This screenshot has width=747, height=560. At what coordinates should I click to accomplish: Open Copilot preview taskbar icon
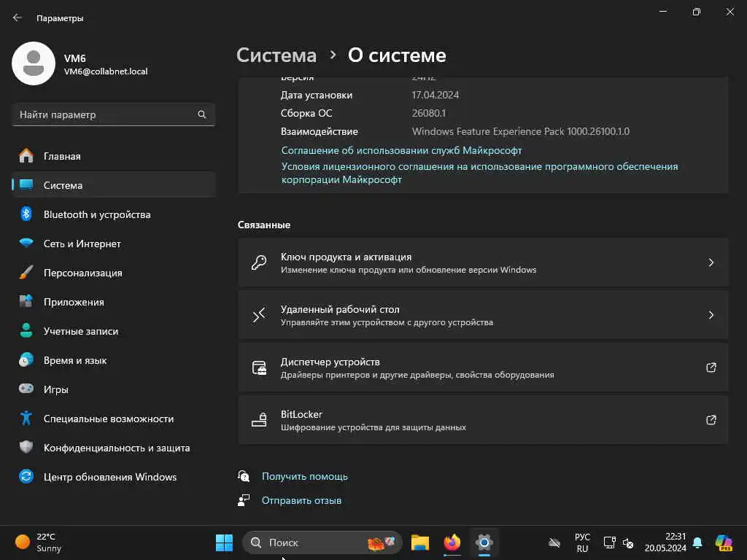(x=724, y=542)
